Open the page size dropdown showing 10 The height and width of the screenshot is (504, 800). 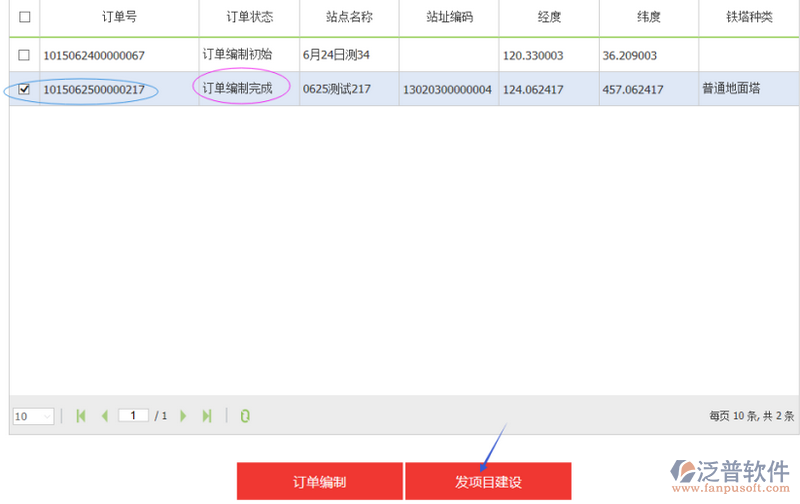pos(33,416)
